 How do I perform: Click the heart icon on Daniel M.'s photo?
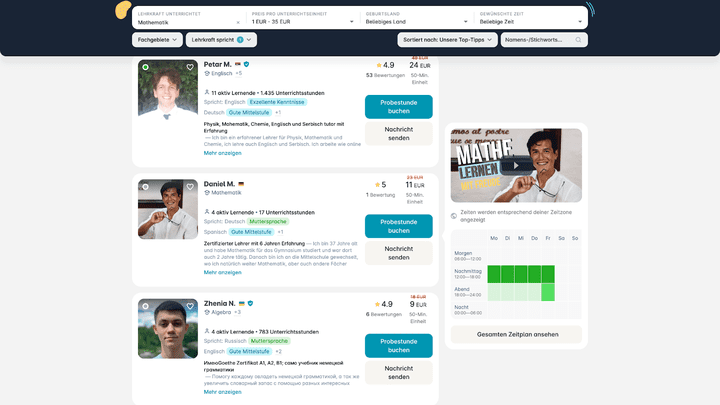190,187
